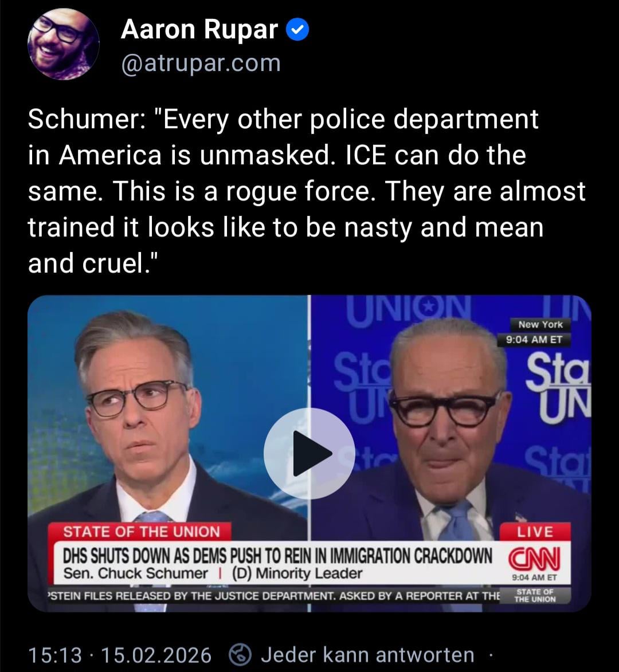The height and width of the screenshot is (672, 619).
Task: Click the 15:13 · 15.02.2026 post timestamp
Action: click(x=120, y=655)
